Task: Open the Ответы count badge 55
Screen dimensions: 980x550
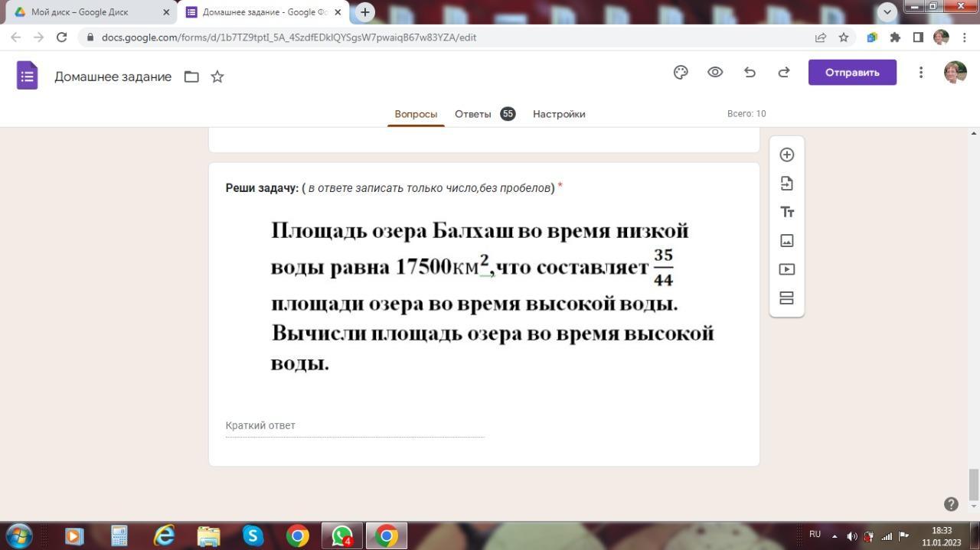Action: tap(508, 114)
